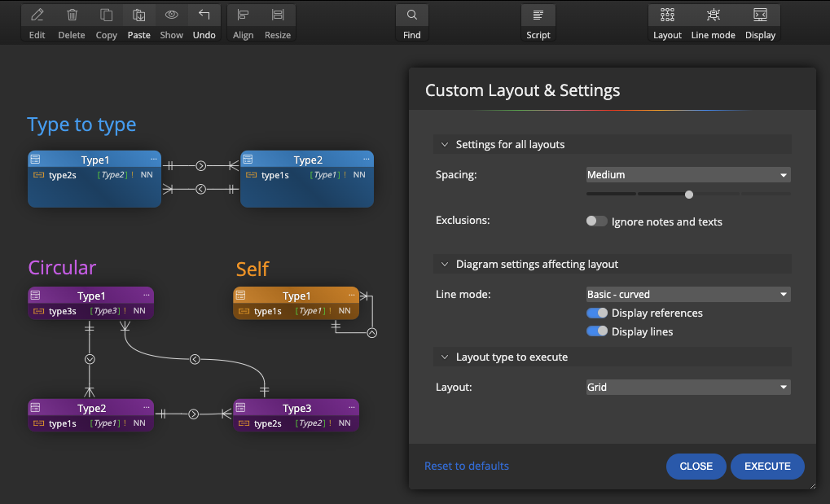Image resolution: width=830 pixels, height=504 pixels.
Task: Turn off Display references switch
Action: pyautogui.click(x=597, y=313)
